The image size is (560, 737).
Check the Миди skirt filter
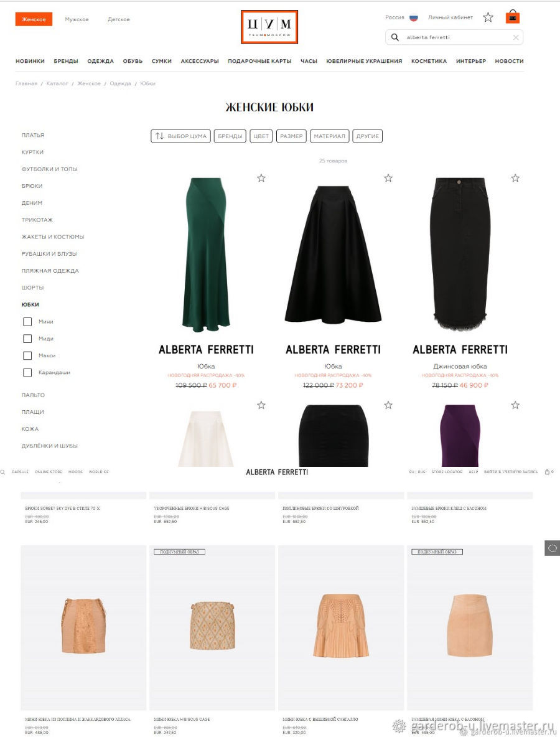pyautogui.click(x=27, y=339)
